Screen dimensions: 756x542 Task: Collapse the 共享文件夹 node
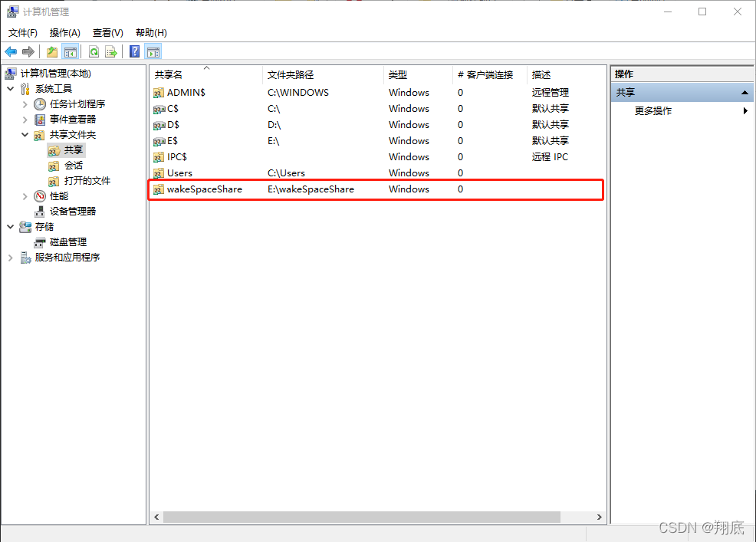(x=25, y=135)
